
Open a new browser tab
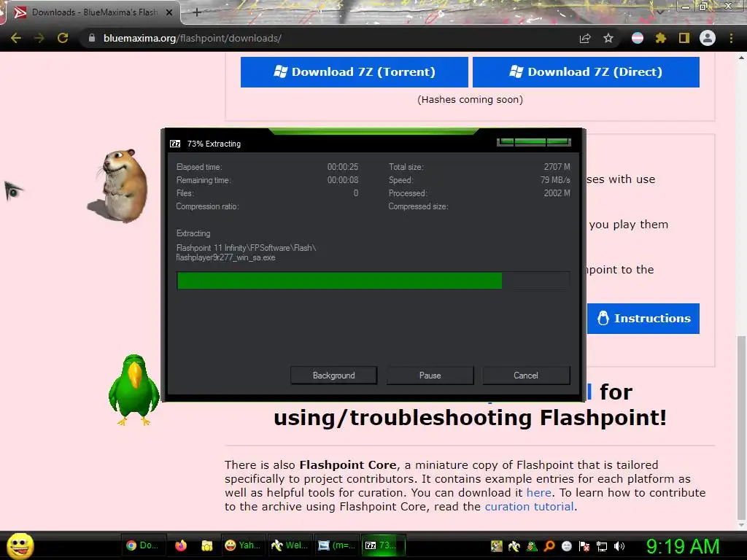coord(197,12)
